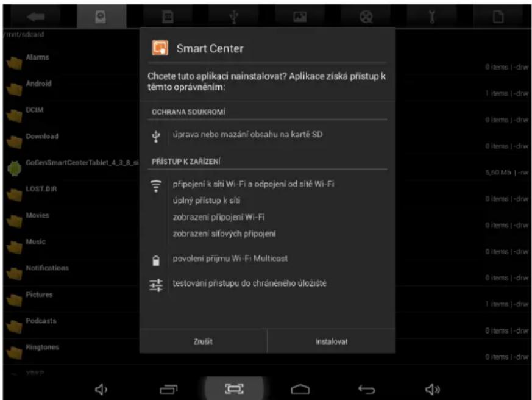Tap the Zrušit button

pos(203,341)
